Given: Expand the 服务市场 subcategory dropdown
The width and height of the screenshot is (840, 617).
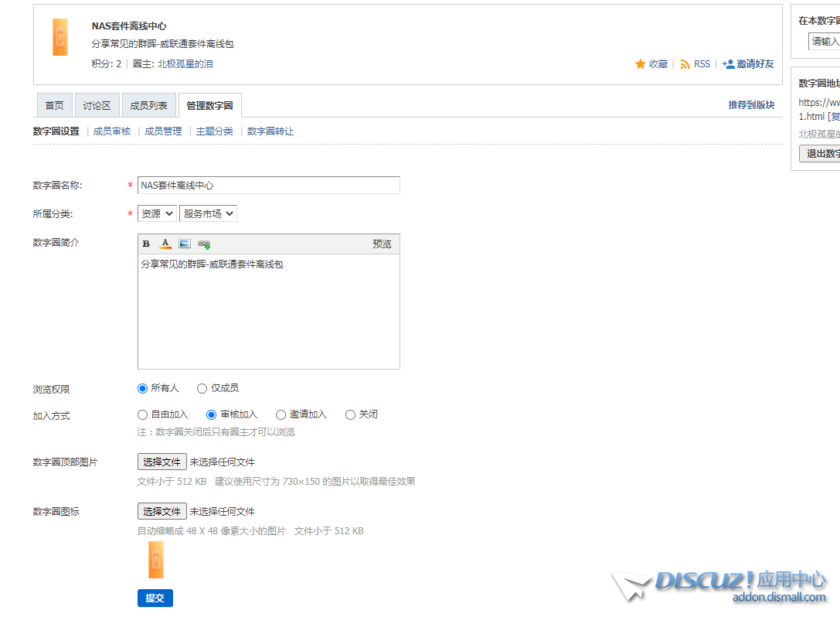Looking at the screenshot, I should (x=208, y=213).
